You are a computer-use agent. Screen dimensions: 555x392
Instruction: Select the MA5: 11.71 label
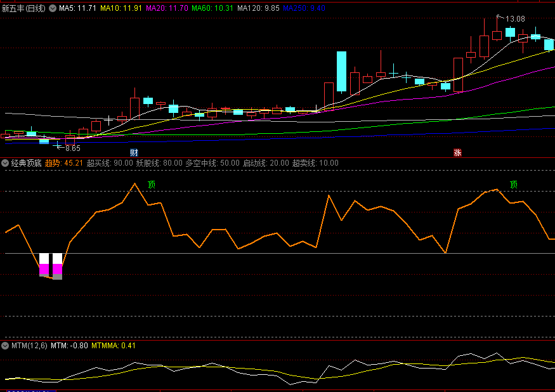point(77,8)
